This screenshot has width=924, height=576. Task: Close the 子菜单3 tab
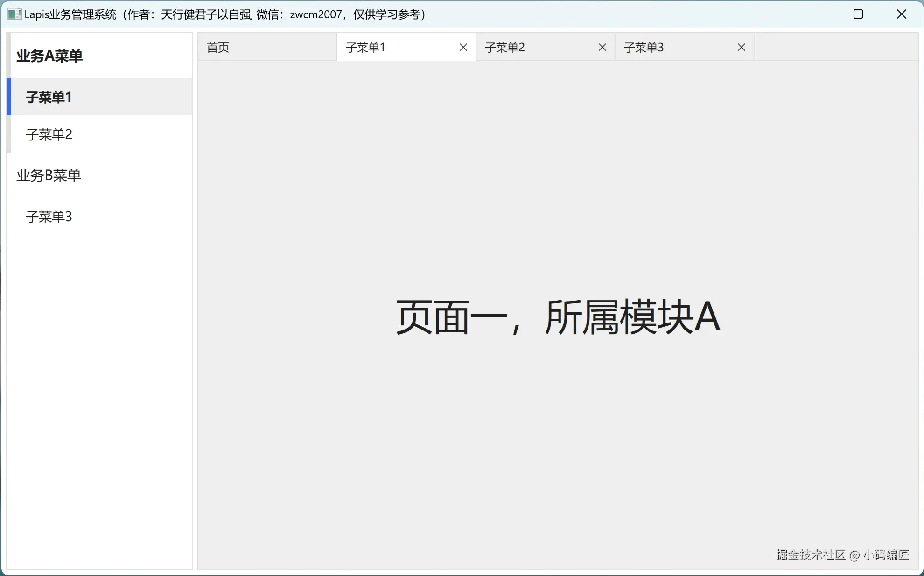[x=741, y=47]
